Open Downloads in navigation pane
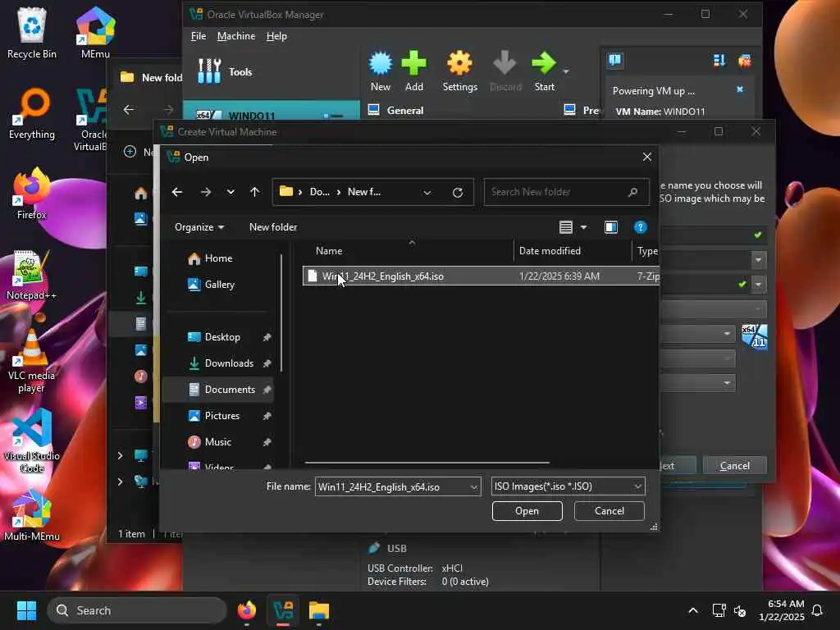This screenshot has width=840, height=630. point(229,363)
